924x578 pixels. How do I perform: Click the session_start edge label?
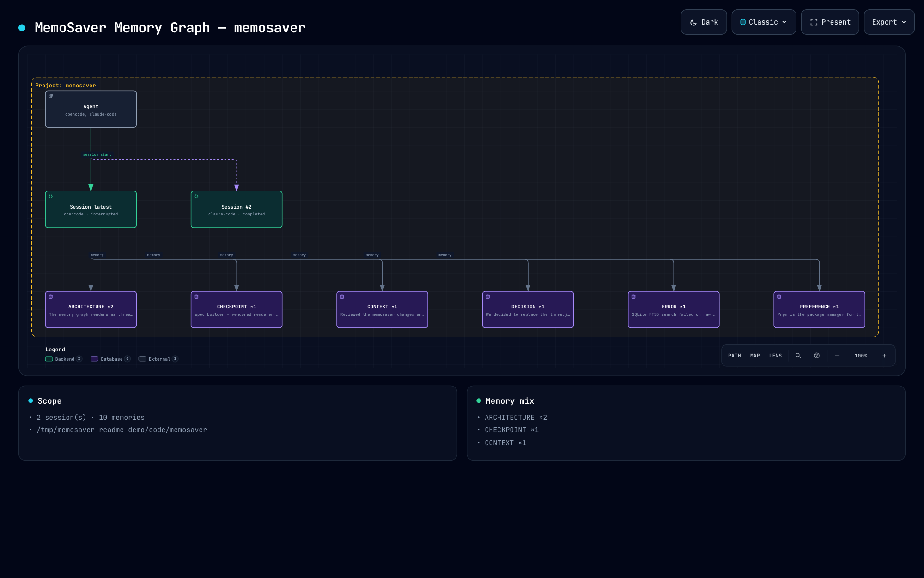pyautogui.click(x=97, y=154)
